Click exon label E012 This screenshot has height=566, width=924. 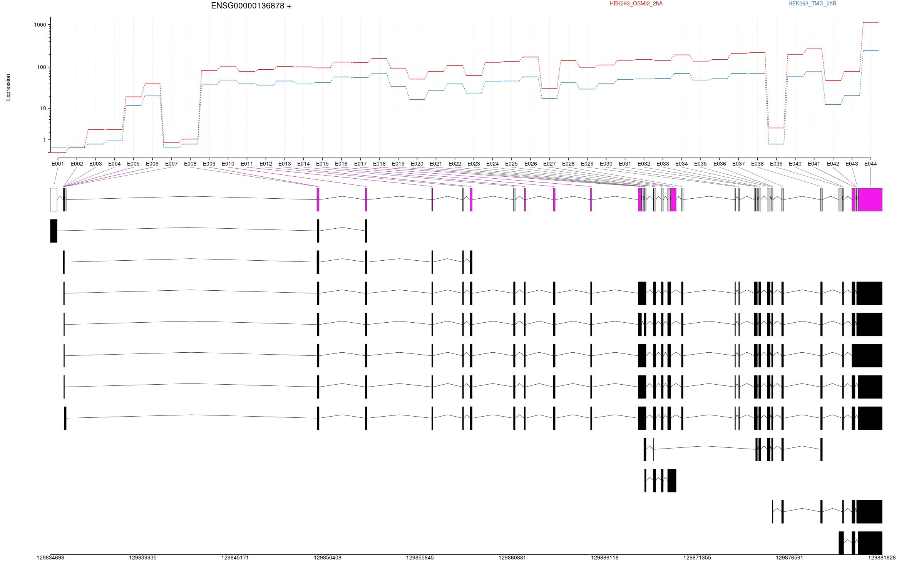pyautogui.click(x=266, y=164)
